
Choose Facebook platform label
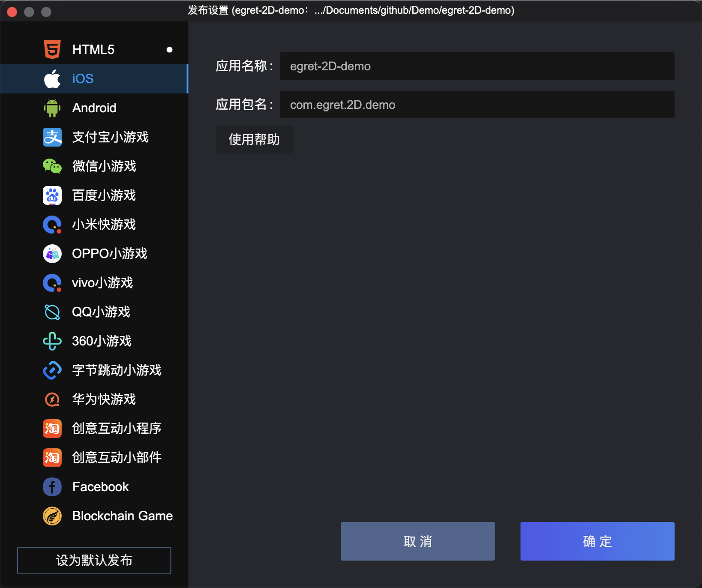[x=100, y=487]
